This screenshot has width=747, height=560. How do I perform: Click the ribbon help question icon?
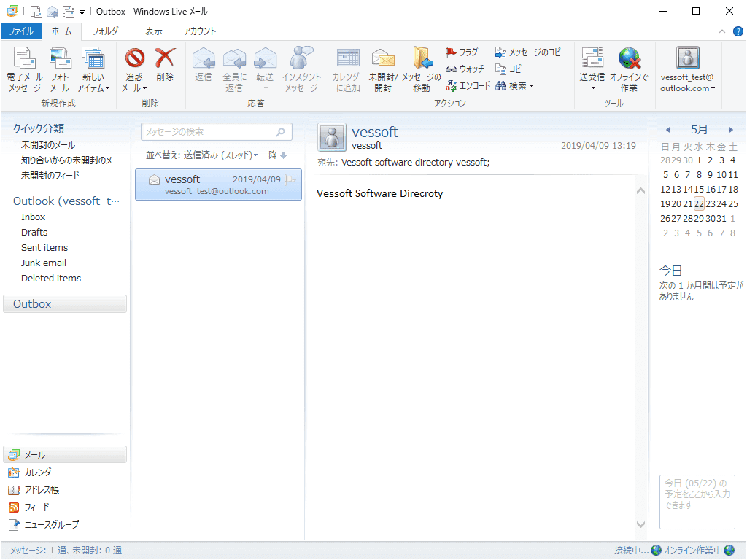738,31
